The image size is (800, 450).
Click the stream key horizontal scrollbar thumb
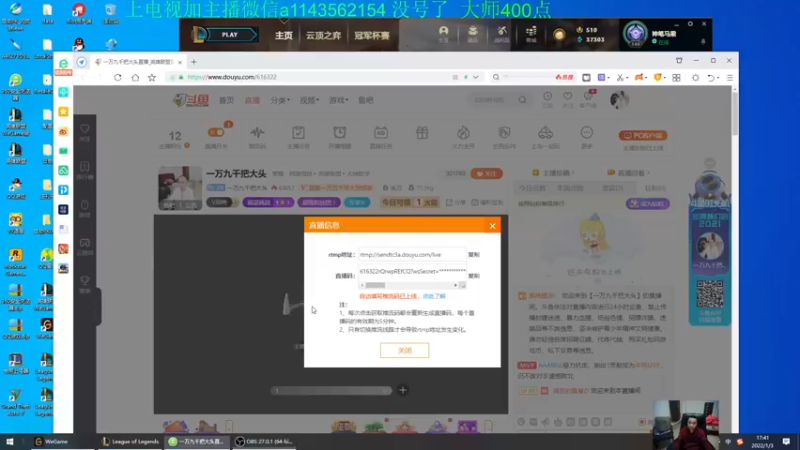[375, 285]
